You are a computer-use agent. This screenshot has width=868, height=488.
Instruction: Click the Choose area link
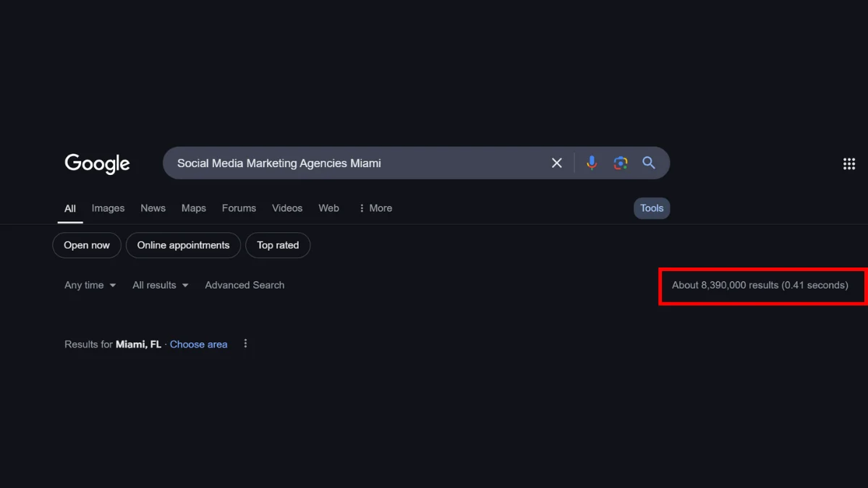198,345
